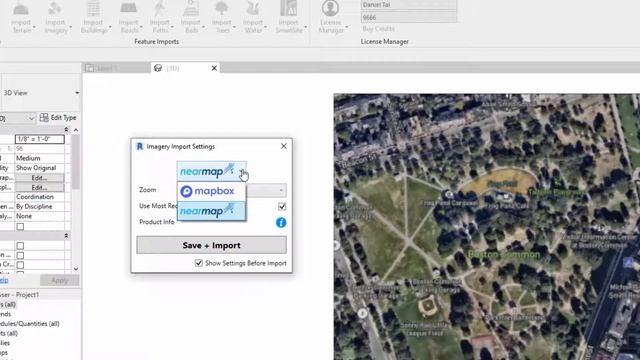Click the Properties scrollbar down arrow
This screenshot has height=360, width=640.
76,269
